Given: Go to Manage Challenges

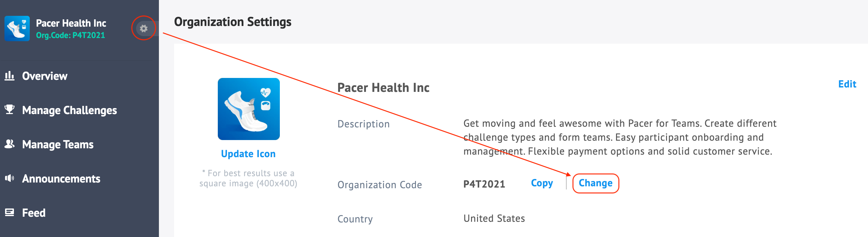Looking at the screenshot, I should [x=69, y=110].
